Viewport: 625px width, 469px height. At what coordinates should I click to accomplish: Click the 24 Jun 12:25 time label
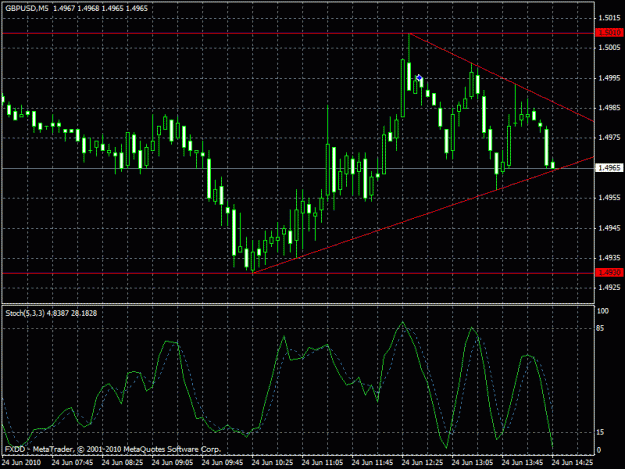[x=423, y=462]
